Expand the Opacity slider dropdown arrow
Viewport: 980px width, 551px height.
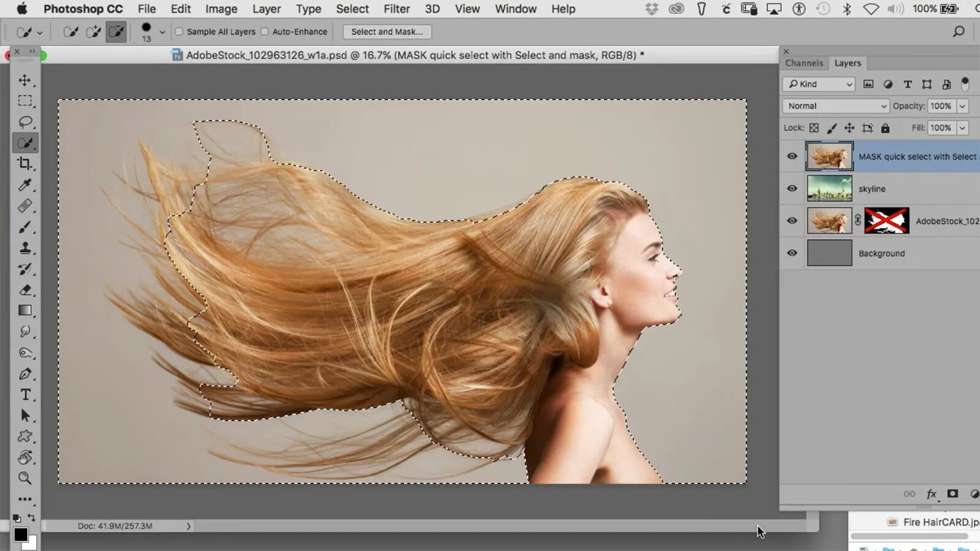tap(962, 106)
